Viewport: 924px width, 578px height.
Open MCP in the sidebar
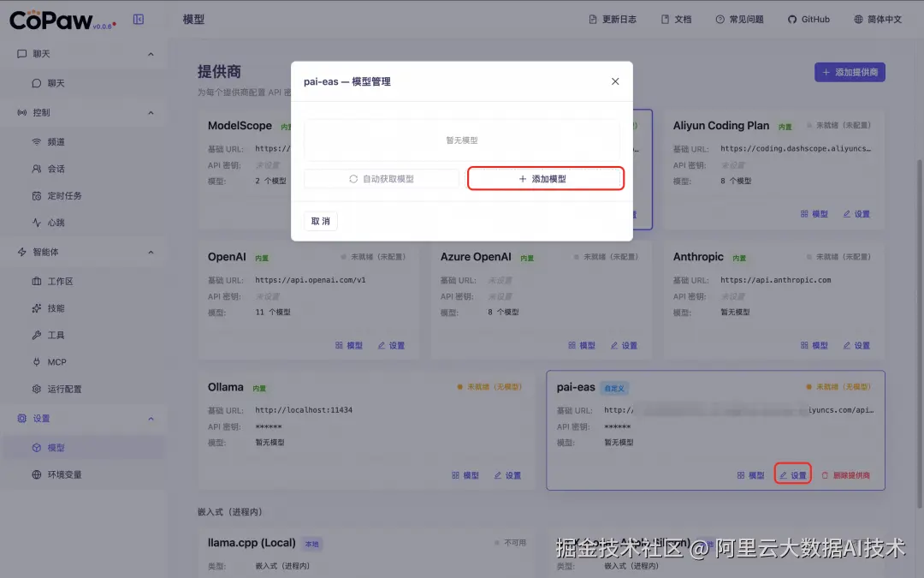click(85, 362)
